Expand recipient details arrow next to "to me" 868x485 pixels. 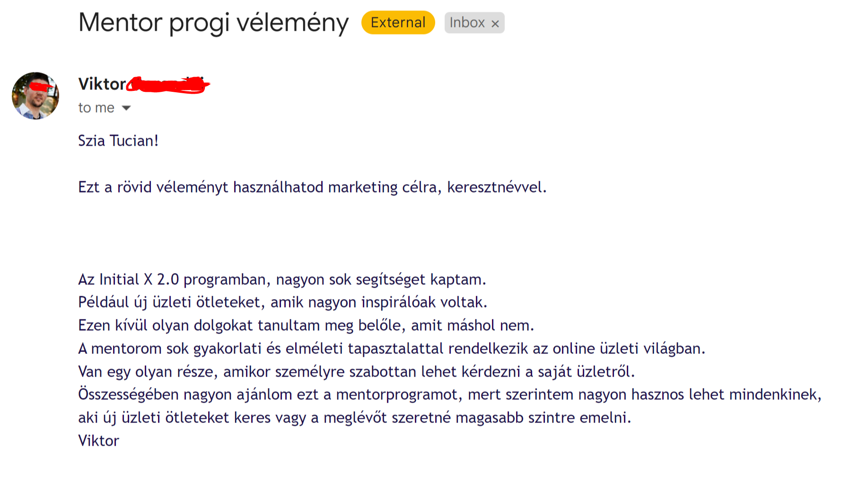[x=126, y=108]
